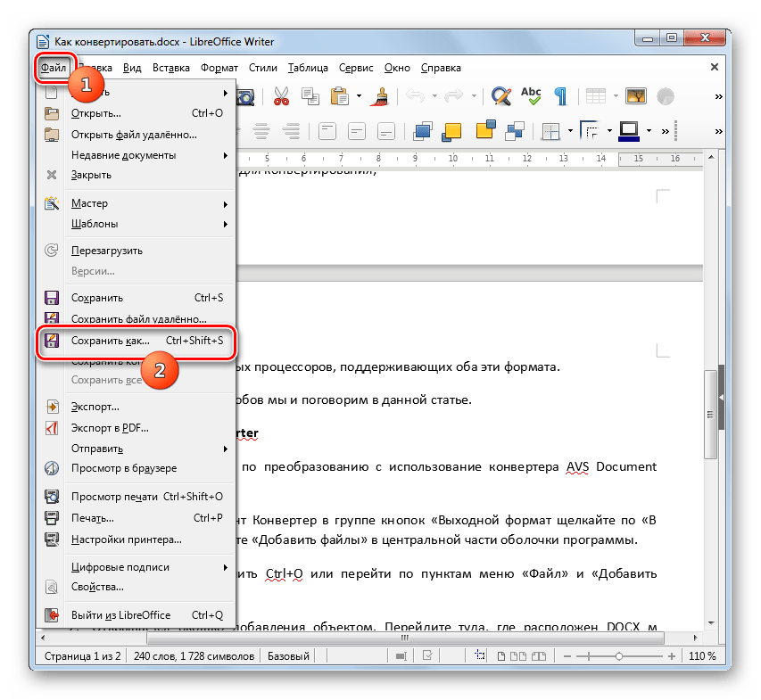
Task: Click the Forward One icon
Action: click(x=451, y=131)
